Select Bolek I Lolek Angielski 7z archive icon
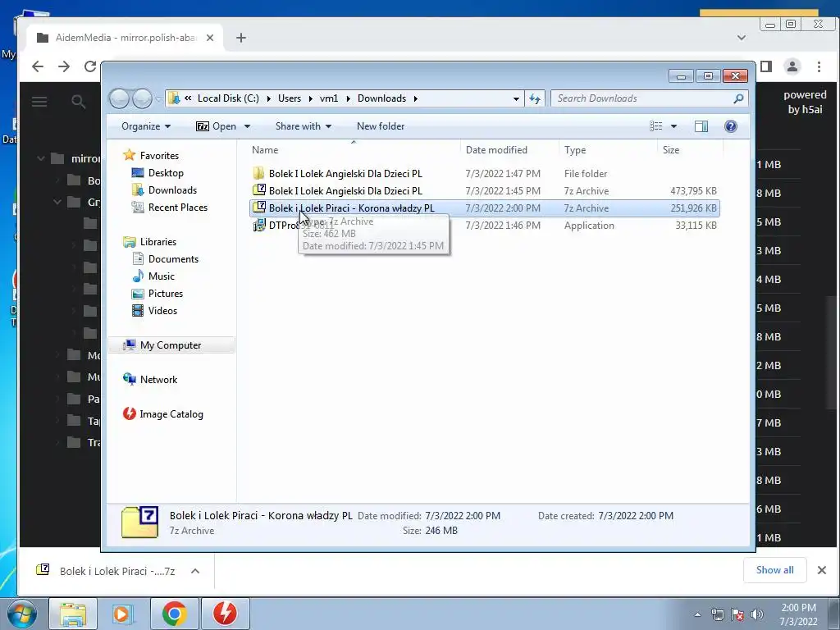This screenshot has height=630, width=840. pyautogui.click(x=258, y=190)
